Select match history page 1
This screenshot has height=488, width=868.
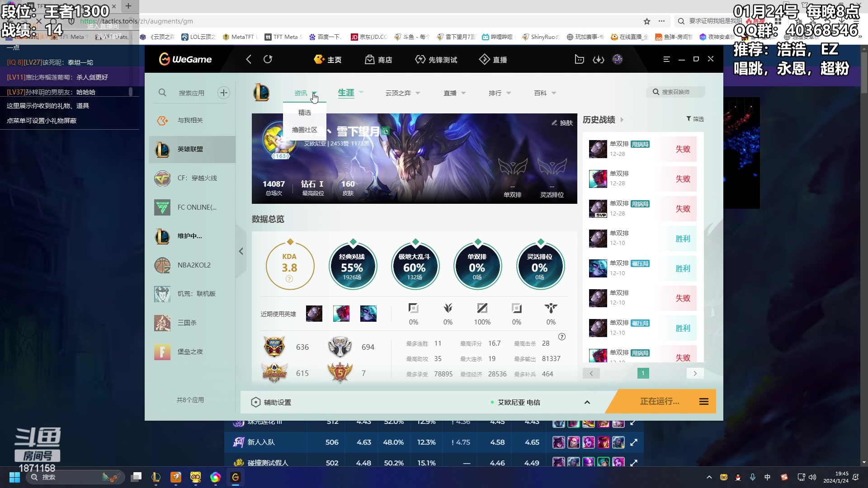click(x=643, y=373)
